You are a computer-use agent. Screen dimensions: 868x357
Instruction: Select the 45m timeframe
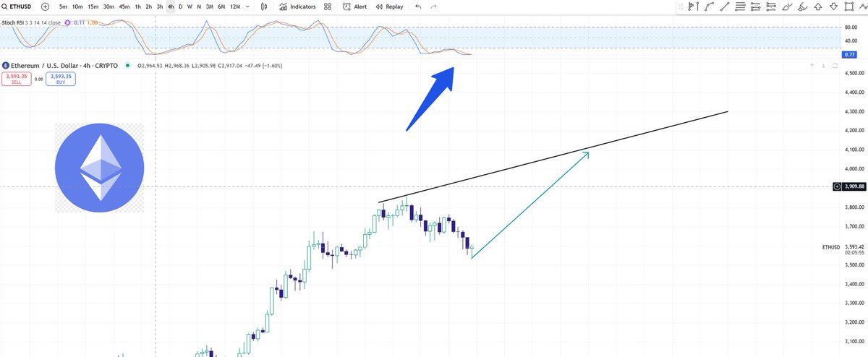click(x=124, y=7)
